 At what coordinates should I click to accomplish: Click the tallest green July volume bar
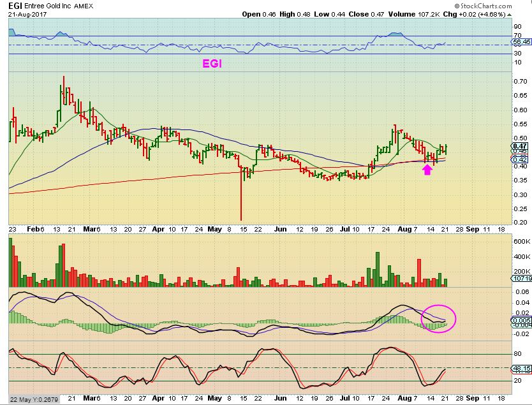pos(377,269)
